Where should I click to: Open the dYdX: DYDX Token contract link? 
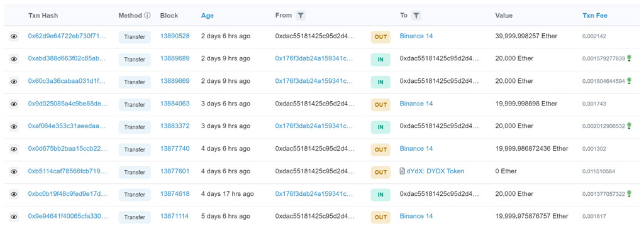pyautogui.click(x=435, y=171)
